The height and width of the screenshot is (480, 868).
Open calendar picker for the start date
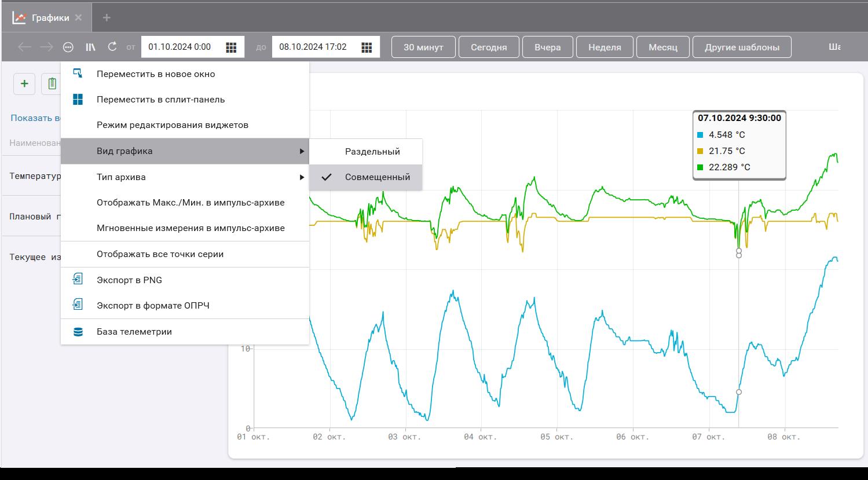[x=231, y=47]
